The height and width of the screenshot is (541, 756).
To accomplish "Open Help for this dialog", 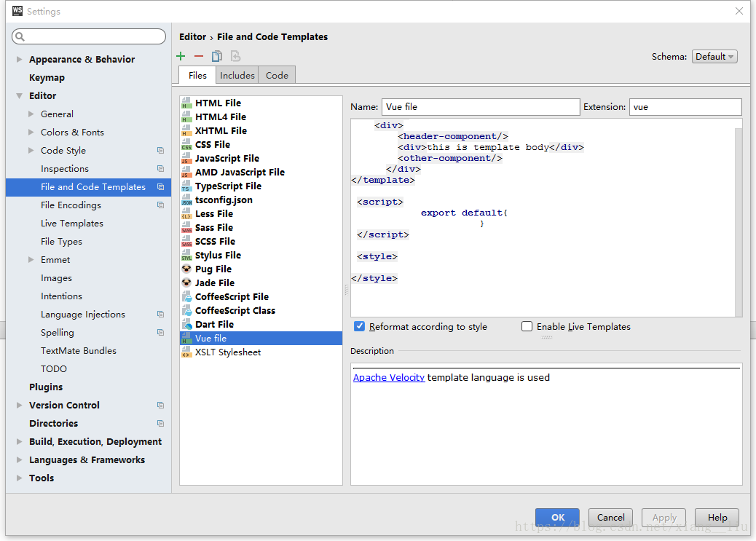I will [x=717, y=518].
